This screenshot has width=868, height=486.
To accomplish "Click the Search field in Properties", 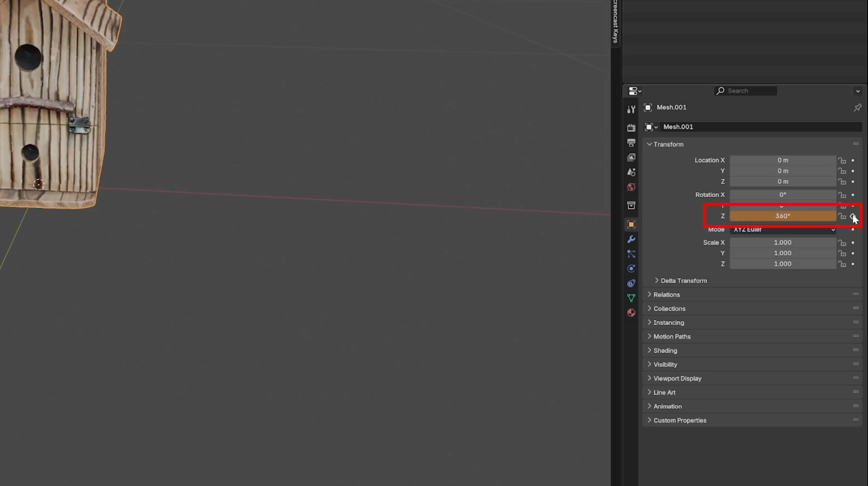I will coord(745,90).
